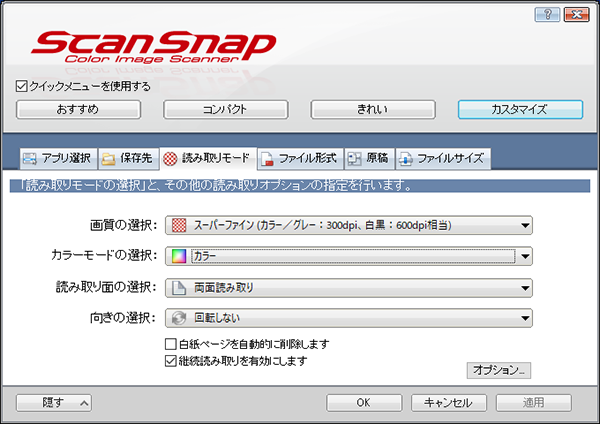Toggle クイックメニューを使用する checkbox

[22, 86]
